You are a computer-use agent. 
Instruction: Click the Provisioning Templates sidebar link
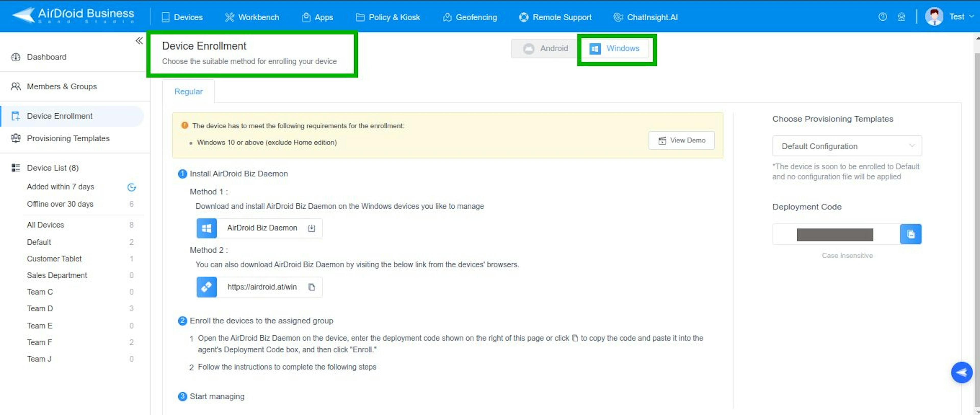(x=67, y=138)
